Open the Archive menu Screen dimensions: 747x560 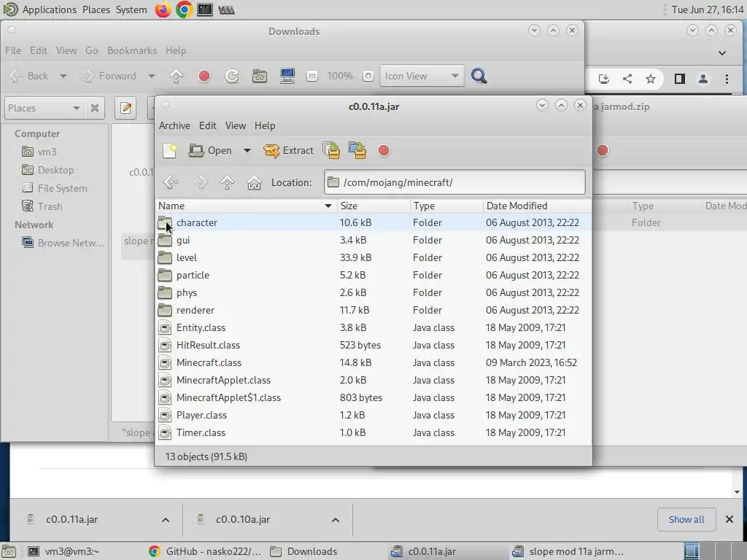click(174, 125)
